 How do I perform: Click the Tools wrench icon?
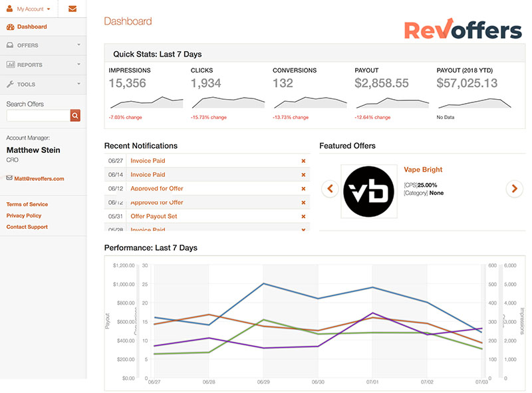(x=9, y=84)
